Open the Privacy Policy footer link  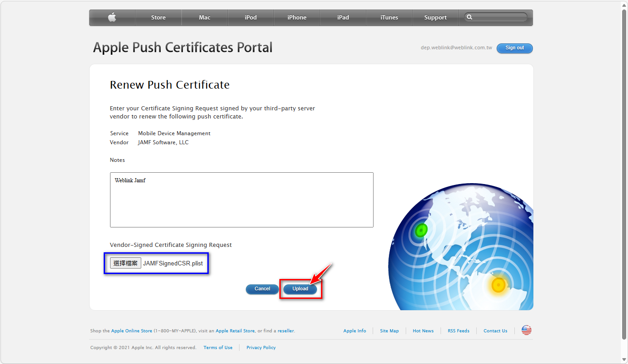coord(261,348)
